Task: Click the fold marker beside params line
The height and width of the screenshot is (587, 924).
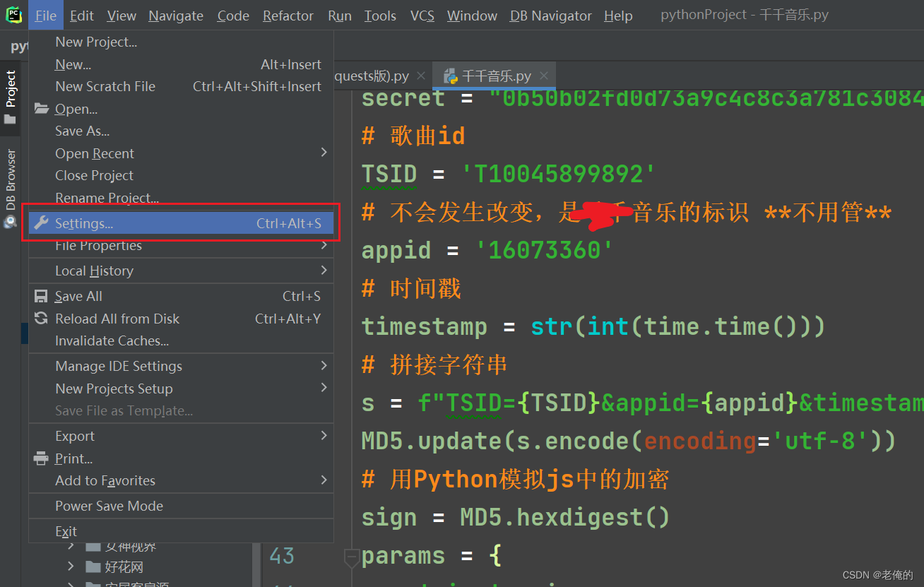Action: [x=351, y=557]
